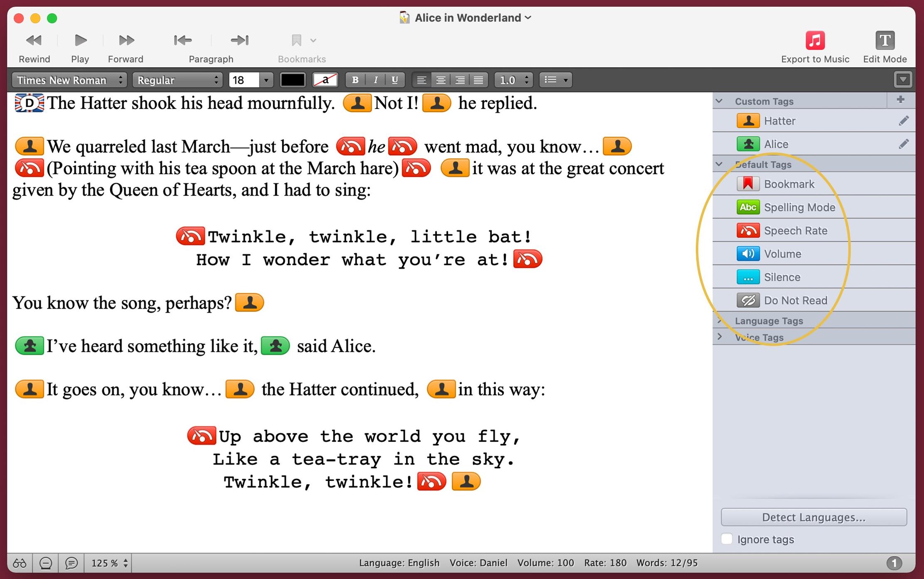
Task: Toggle italic formatting
Action: point(375,80)
